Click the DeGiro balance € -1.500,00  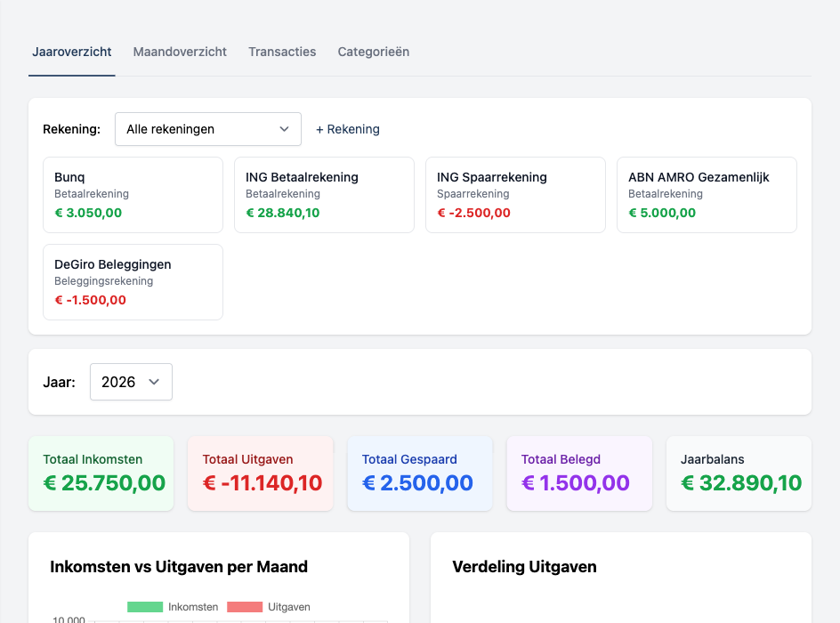tap(91, 300)
